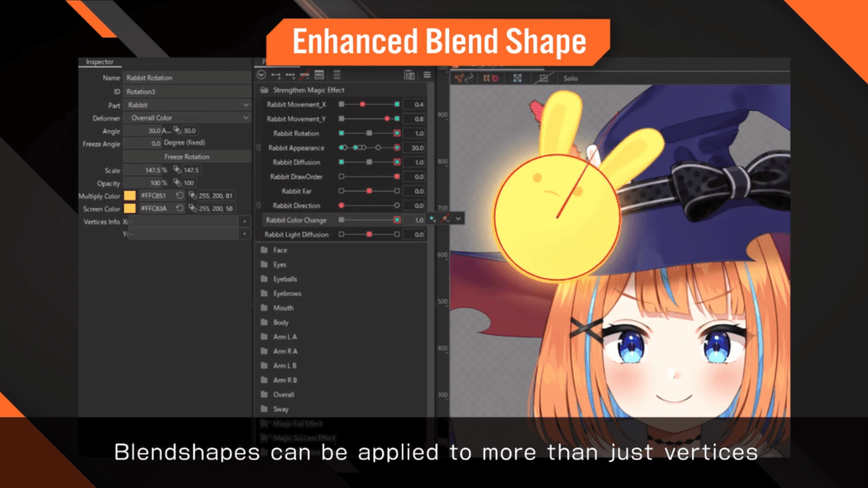This screenshot has width=868, height=488.
Task: Click the Screen Color swatch #FFC83A
Action: tap(132, 209)
